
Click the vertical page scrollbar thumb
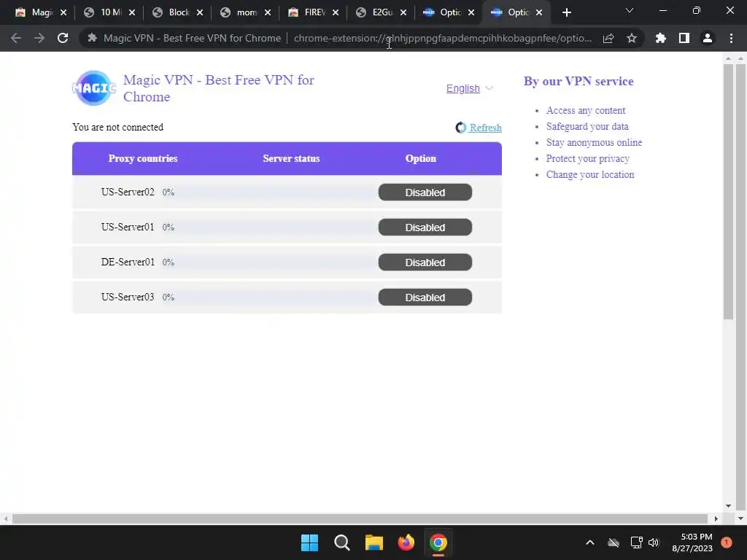[728, 192]
